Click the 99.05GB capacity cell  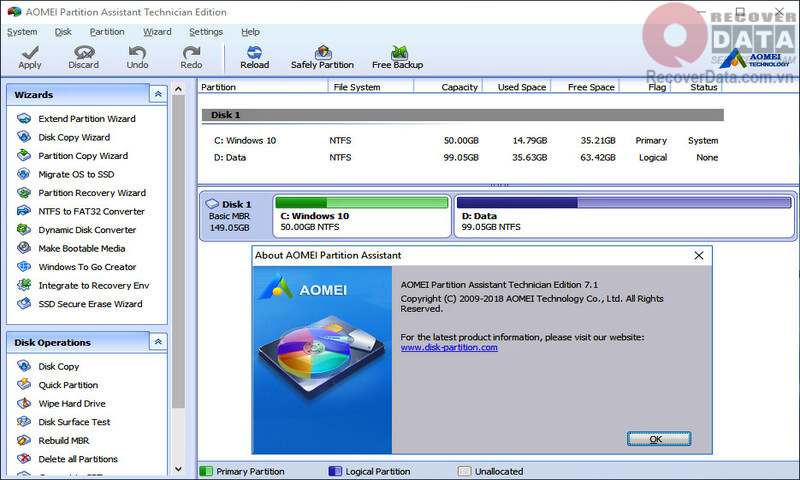(x=461, y=158)
